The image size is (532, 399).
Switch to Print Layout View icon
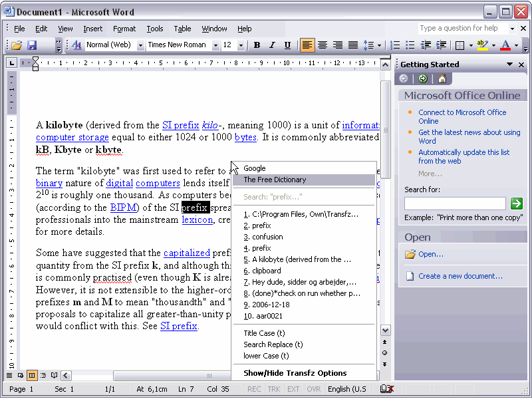tap(31, 375)
